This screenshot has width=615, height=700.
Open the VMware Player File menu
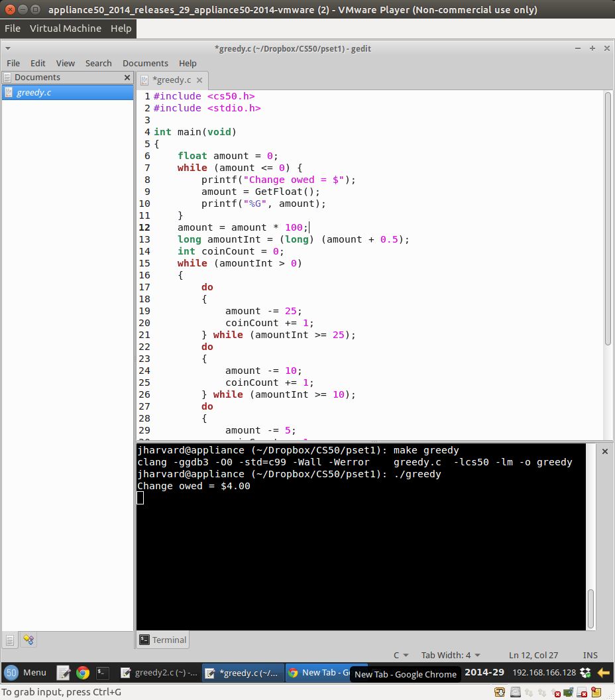[x=13, y=28]
